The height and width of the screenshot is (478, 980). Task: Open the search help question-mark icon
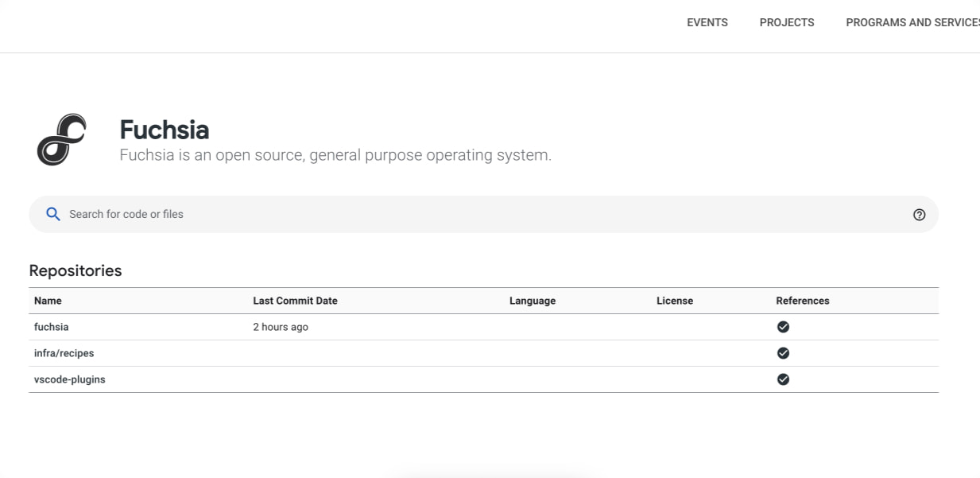pos(920,215)
